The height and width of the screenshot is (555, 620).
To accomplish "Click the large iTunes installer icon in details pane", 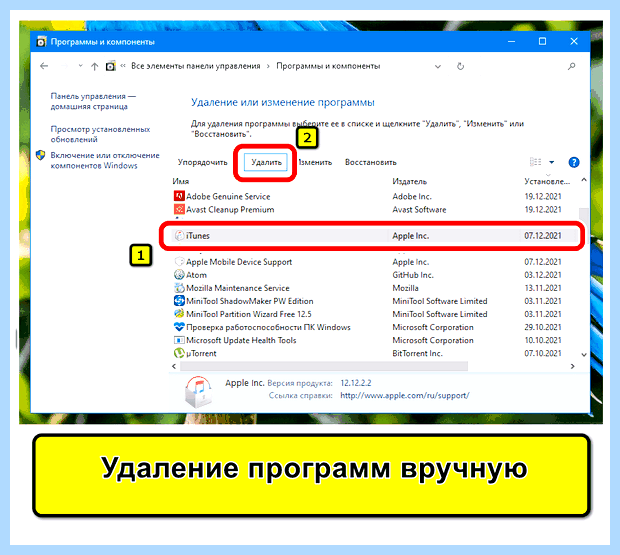I will pyautogui.click(x=198, y=391).
